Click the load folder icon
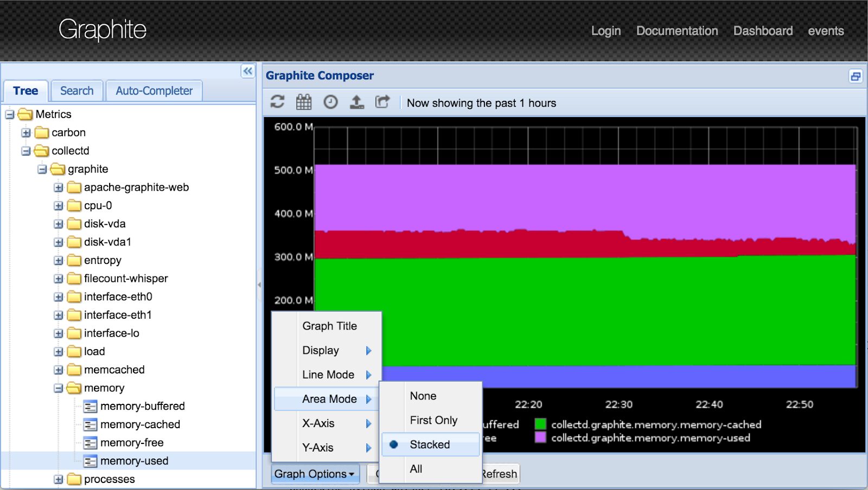Viewport: 868px width, 490px height. (74, 352)
